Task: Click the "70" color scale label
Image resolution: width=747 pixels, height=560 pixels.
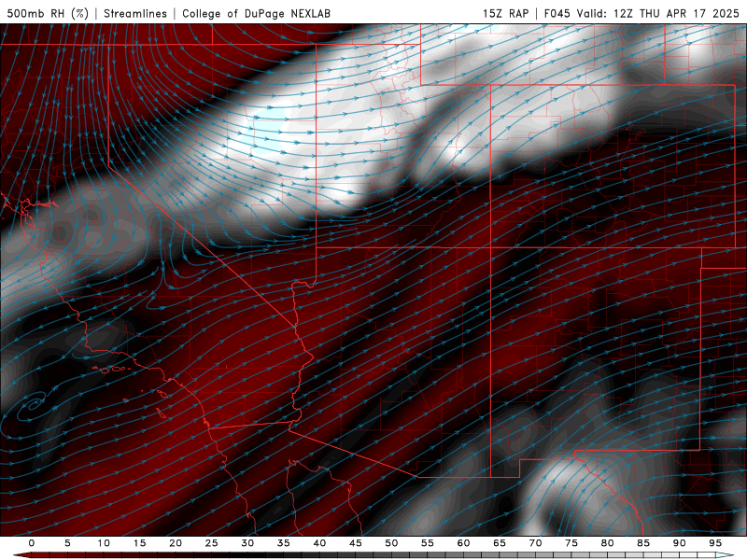Action: tap(535, 543)
